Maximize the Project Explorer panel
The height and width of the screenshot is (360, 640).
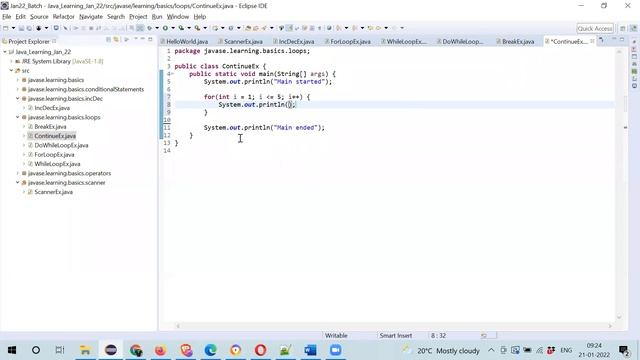click(x=150, y=39)
